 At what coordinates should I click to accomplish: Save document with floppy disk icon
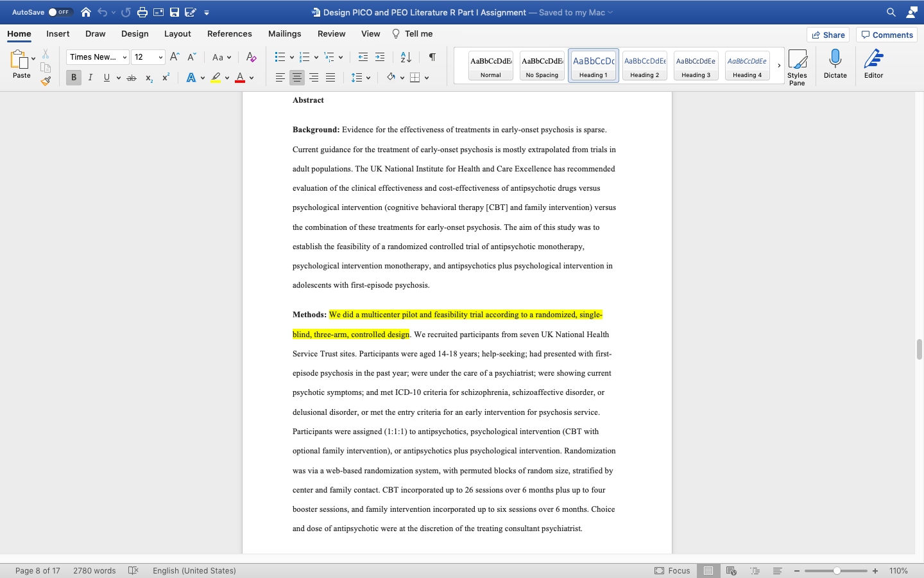click(x=175, y=12)
